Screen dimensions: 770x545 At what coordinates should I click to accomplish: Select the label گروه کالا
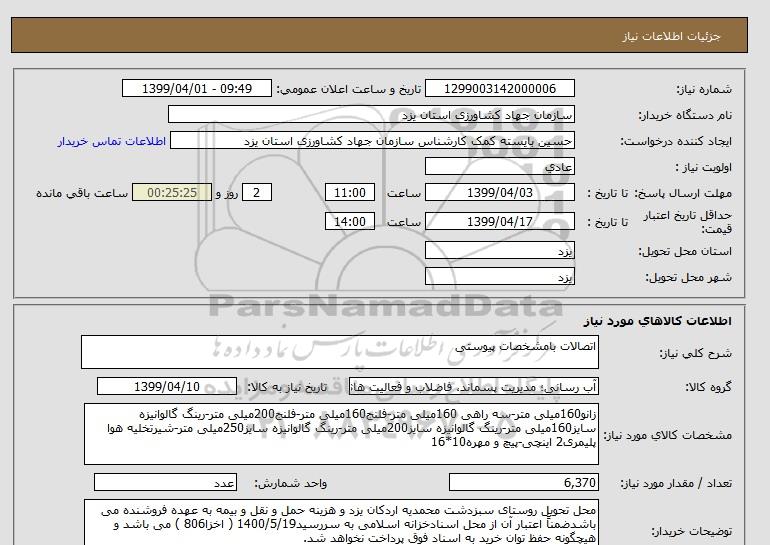pyautogui.click(x=708, y=387)
